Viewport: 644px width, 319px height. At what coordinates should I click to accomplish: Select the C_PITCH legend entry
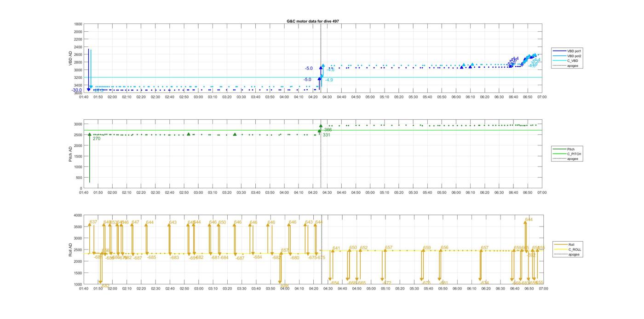(x=568, y=154)
